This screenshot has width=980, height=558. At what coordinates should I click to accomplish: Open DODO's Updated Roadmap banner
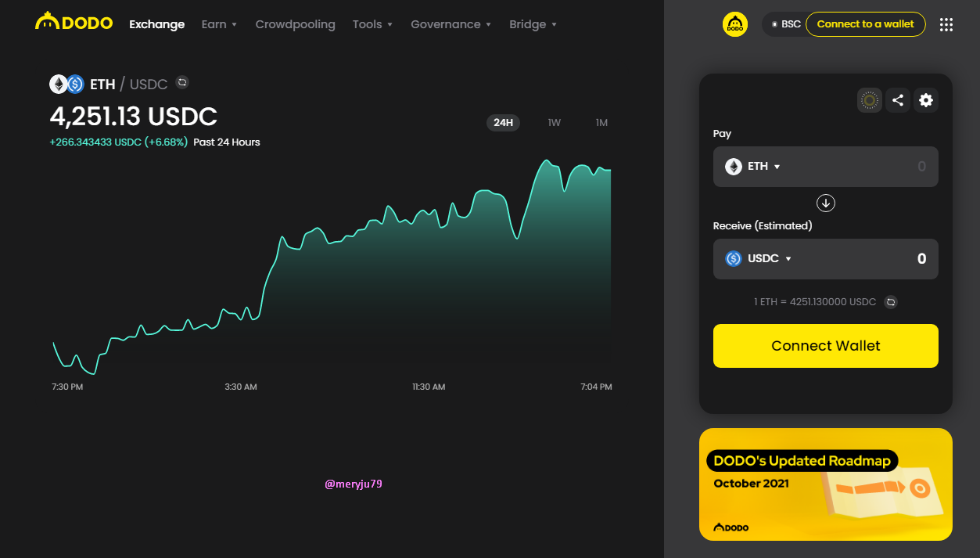tap(826, 484)
